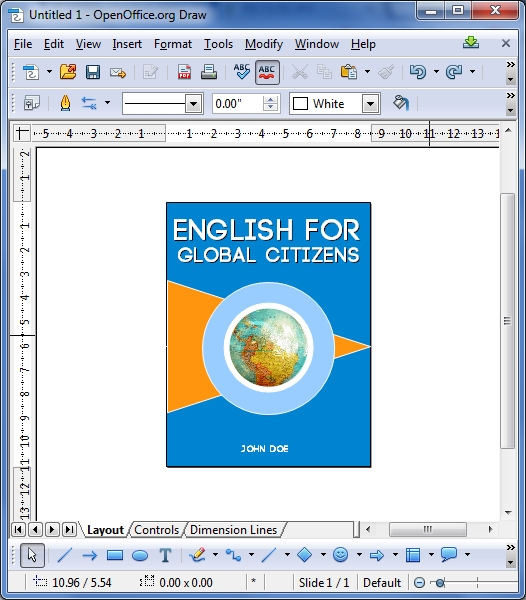
Task: Click the Undo arrow icon
Action: (418, 72)
